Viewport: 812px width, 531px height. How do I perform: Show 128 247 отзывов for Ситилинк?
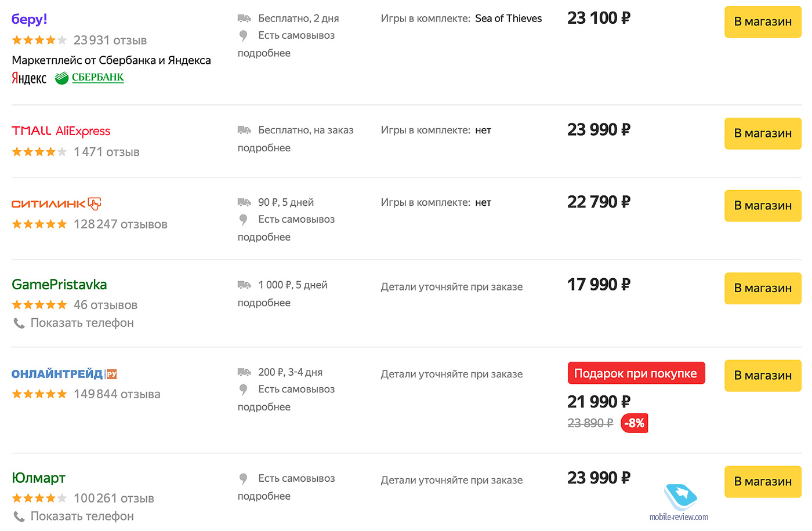(120, 224)
